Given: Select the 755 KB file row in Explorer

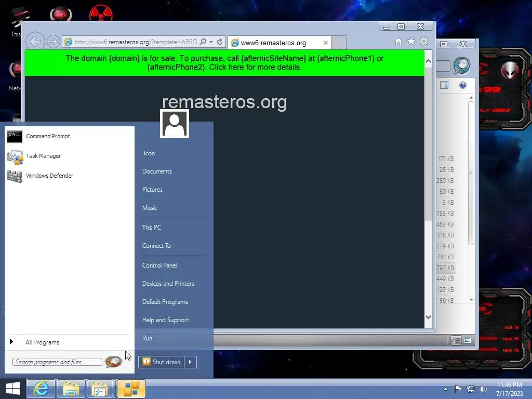Looking at the screenshot, I should coord(445,214).
